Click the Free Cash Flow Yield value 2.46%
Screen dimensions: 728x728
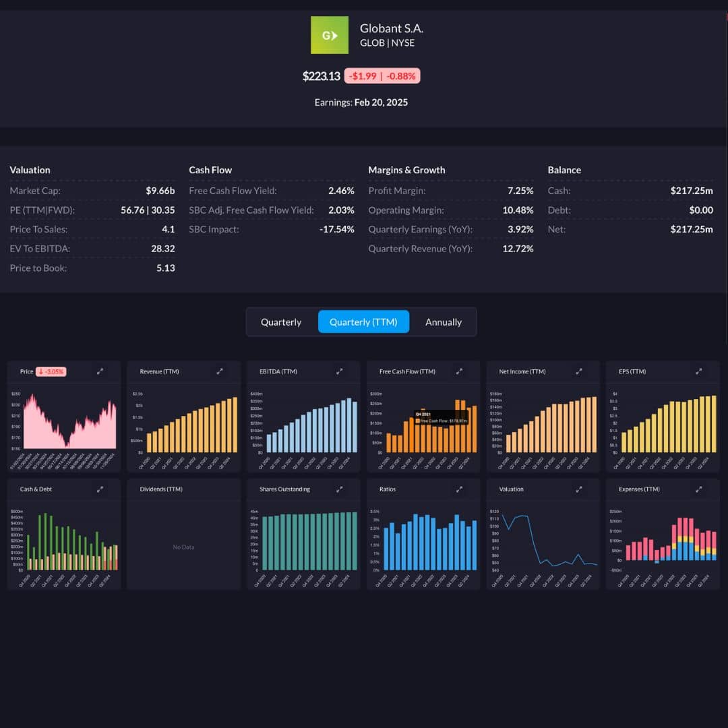pos(341,191)
